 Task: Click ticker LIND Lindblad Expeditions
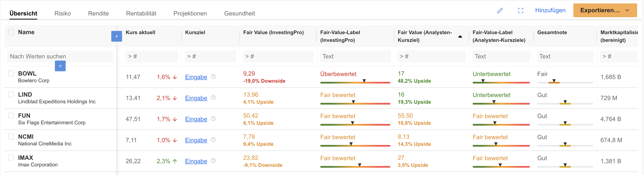[x=57, y=98]
